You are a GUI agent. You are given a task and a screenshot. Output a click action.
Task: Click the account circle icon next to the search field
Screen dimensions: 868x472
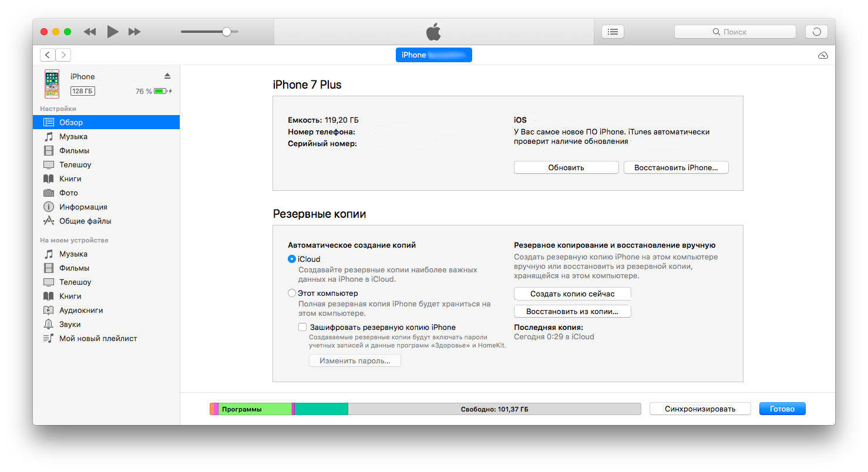click(x=816, y=32)
